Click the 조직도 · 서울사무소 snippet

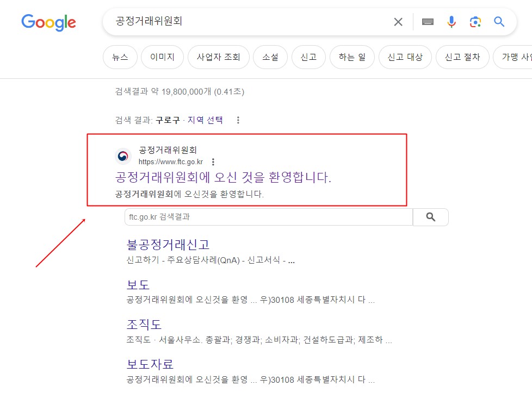[259, 340]
